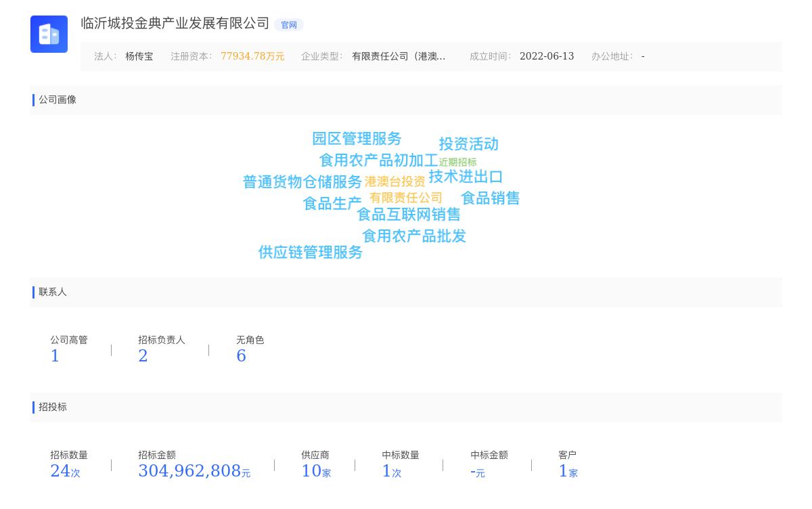
Task: View the 24 次 tender count
Action: click(64, 471)
